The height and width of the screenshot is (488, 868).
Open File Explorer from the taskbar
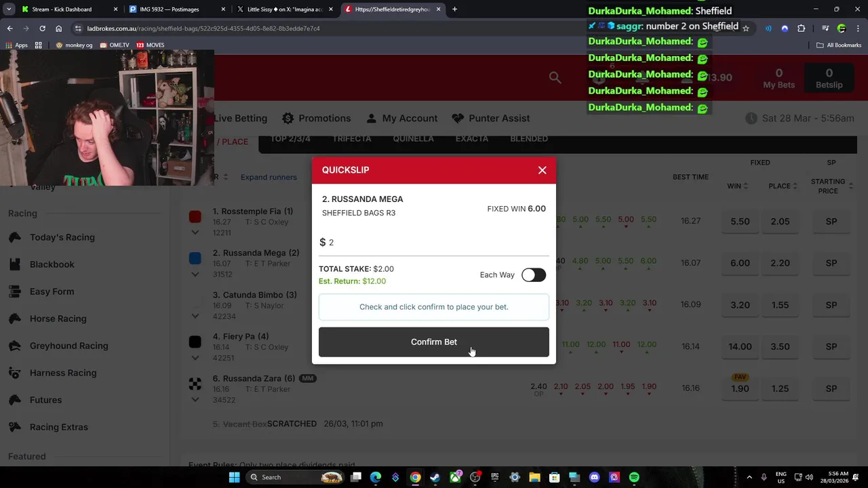click(x=534, y=477)
